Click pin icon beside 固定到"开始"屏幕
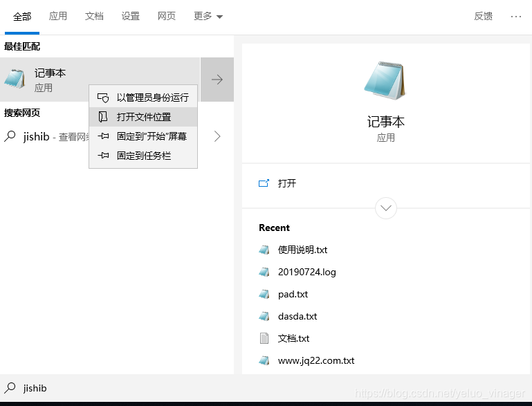The width and height of the screenshot is (532, 406). (103, 136)
